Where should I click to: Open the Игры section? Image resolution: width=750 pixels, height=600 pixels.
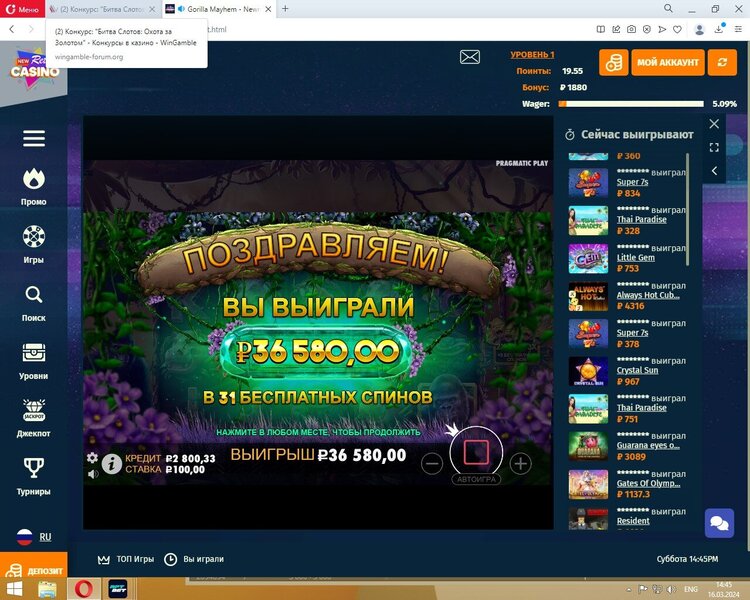(33, 244)
